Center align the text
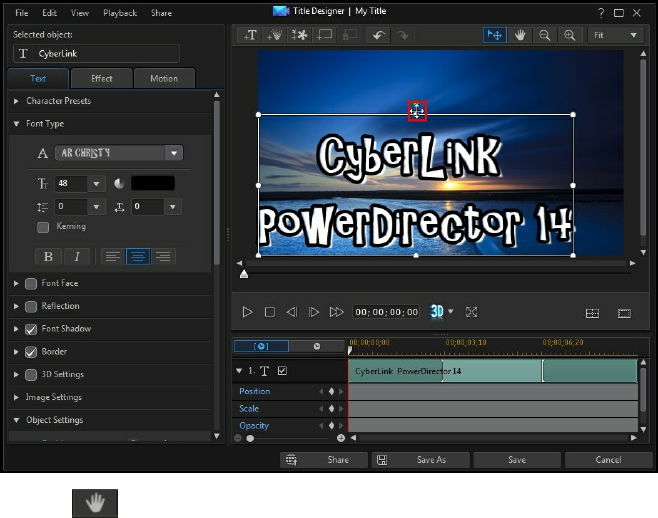Screen dimensions: 658x518 (138, 256)
